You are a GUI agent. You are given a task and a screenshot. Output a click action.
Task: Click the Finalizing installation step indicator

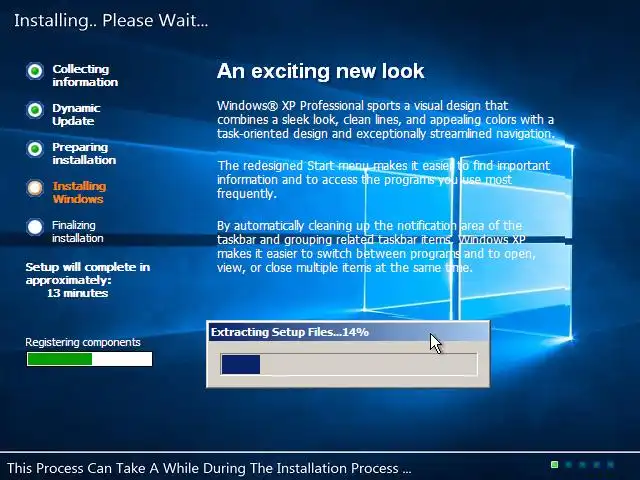point(35,227)
